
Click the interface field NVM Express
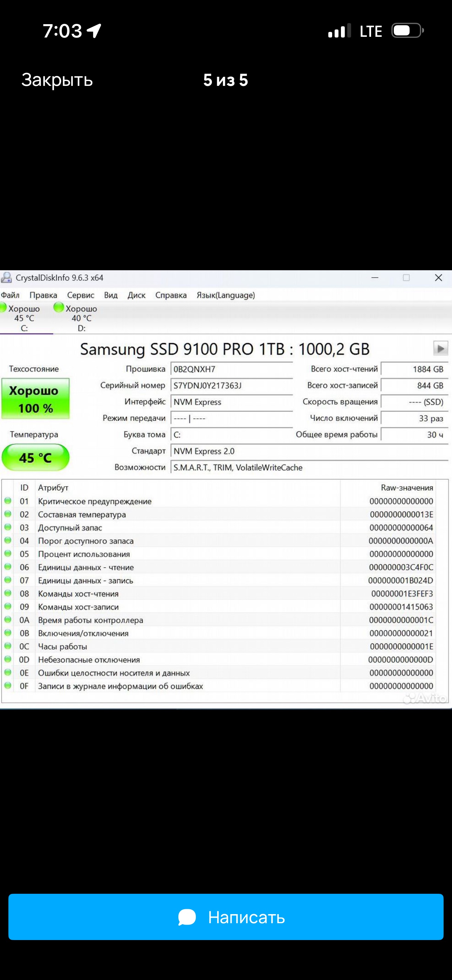pyautogui.click(x=231, y=402)
